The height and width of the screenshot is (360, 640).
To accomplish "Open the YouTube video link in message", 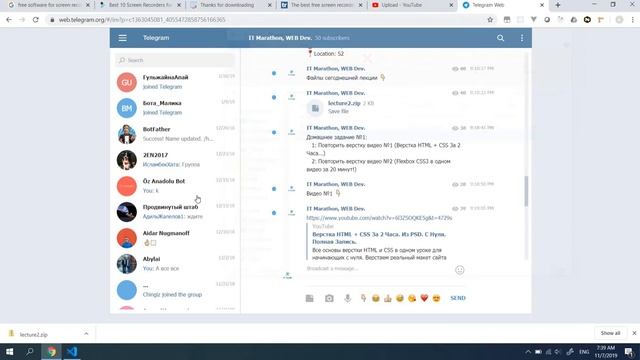I will 379,218.
